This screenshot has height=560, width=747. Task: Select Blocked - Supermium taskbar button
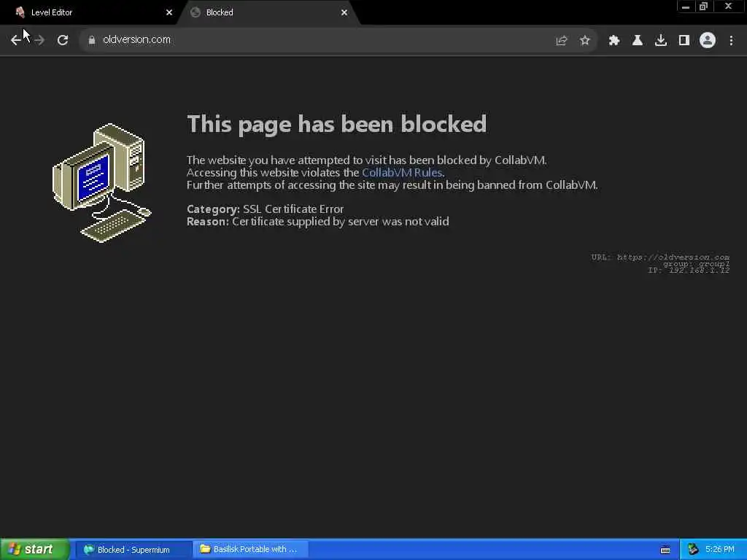(133, 550)
